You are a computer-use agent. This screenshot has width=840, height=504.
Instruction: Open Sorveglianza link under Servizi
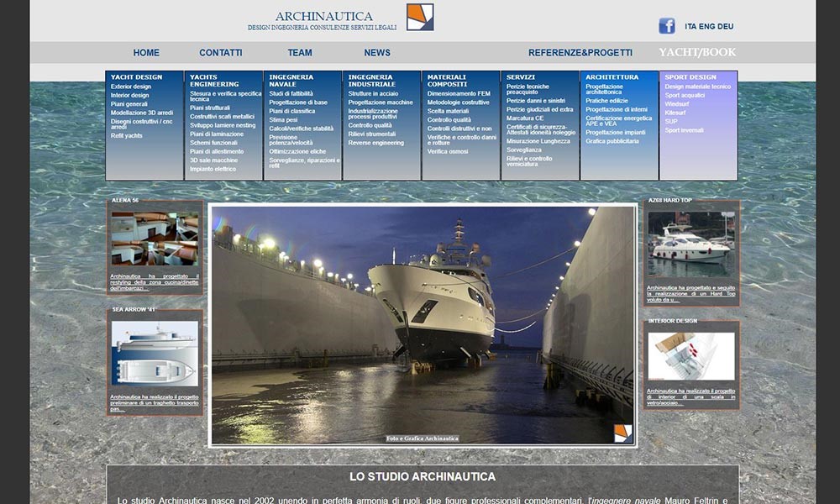coord(524,150)
